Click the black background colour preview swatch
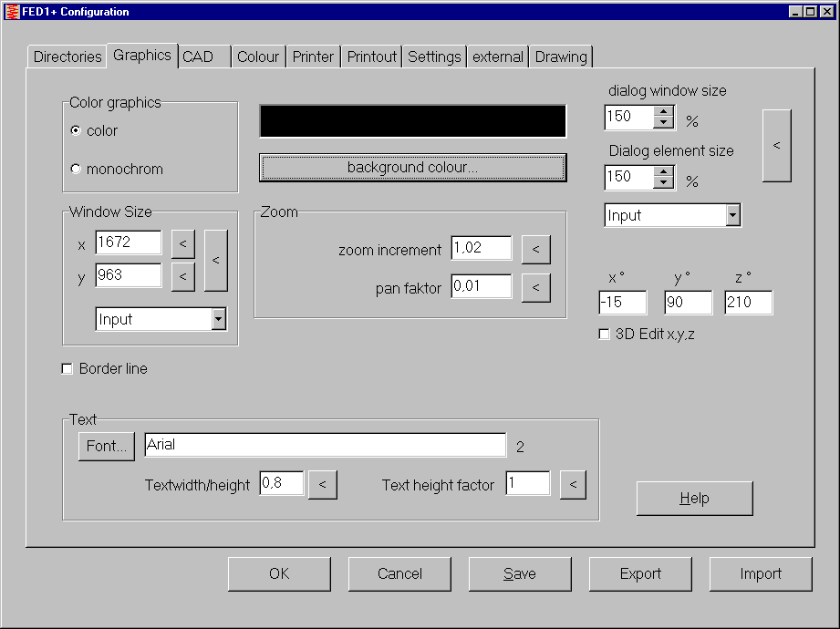The image size is (840, 629). pos(412,121)
